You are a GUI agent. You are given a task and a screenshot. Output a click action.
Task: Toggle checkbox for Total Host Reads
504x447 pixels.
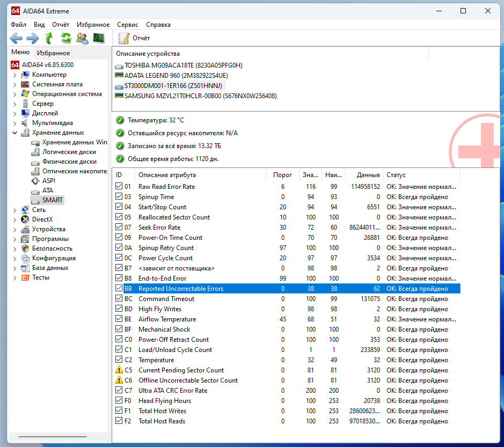pyautogui.click(x=119, y=421)
